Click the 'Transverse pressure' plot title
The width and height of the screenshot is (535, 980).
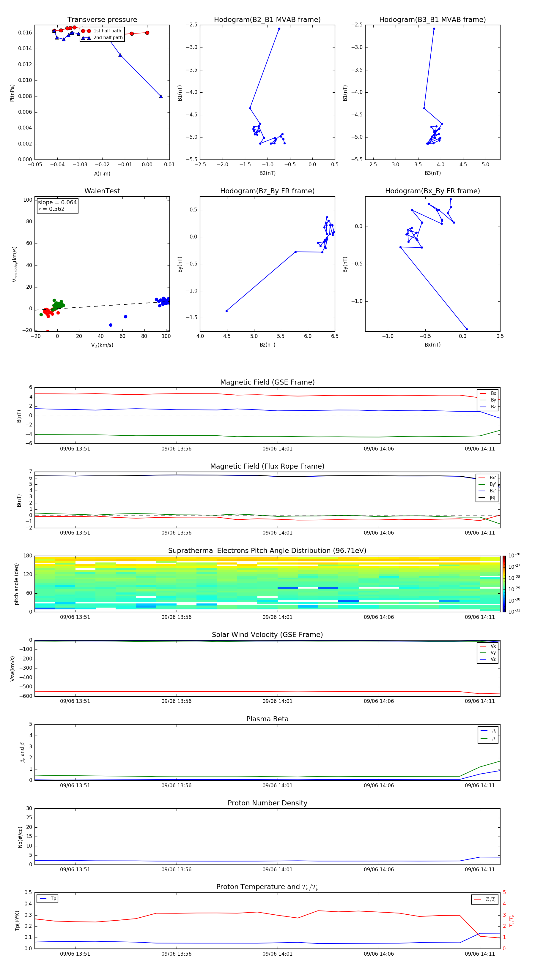102,20
